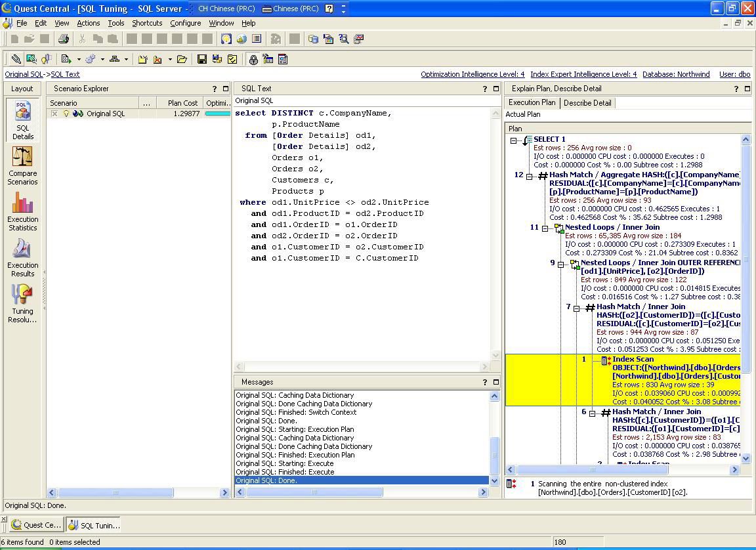Click the padlock icon in toolbar

253,59
